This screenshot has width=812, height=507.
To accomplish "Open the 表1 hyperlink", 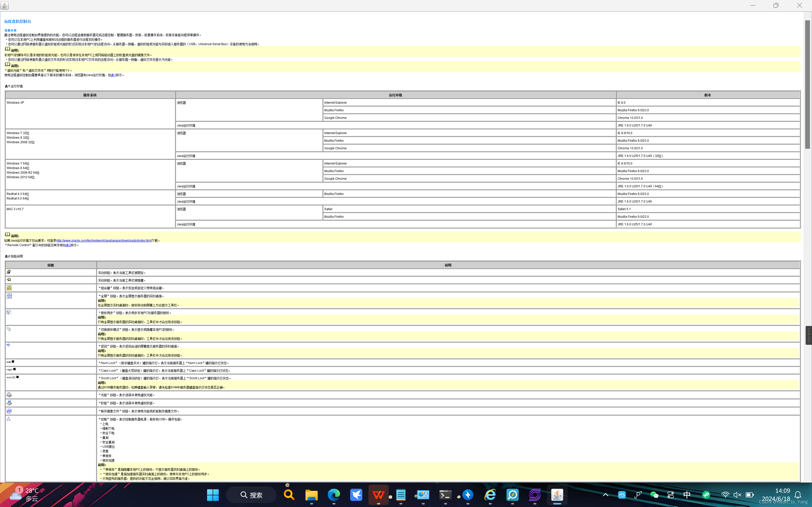I will (x=113, y=75).
